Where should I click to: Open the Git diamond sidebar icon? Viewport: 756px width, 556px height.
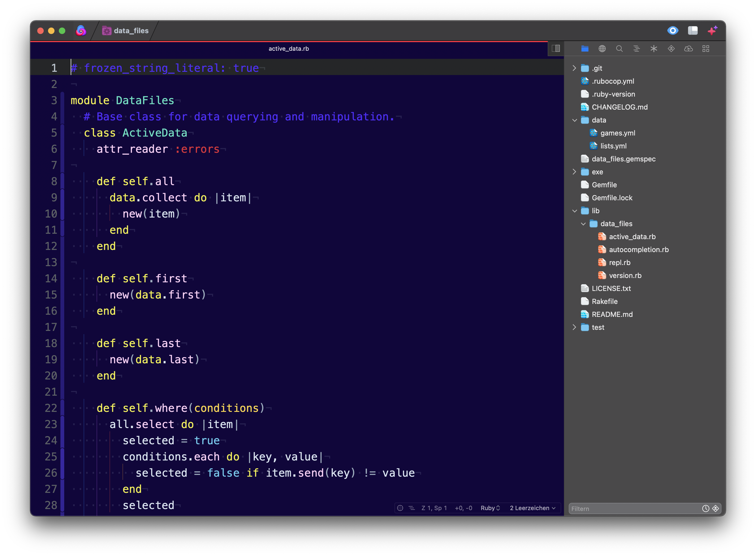click(671, 49)
